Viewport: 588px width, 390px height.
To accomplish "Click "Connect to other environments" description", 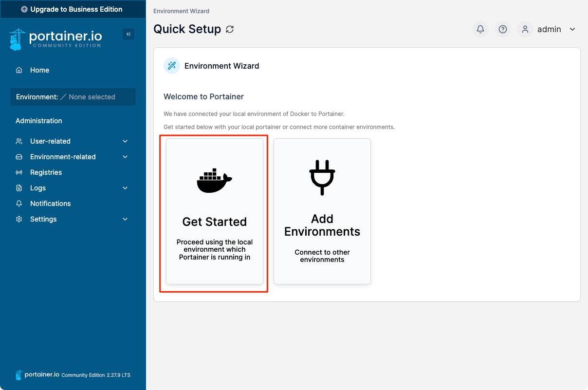I will (322, 256).
